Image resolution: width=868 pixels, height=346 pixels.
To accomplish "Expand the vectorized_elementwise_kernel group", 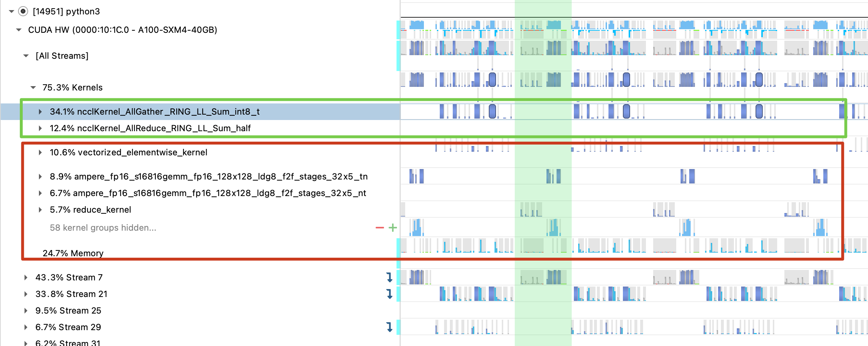I will click(40, 152).
